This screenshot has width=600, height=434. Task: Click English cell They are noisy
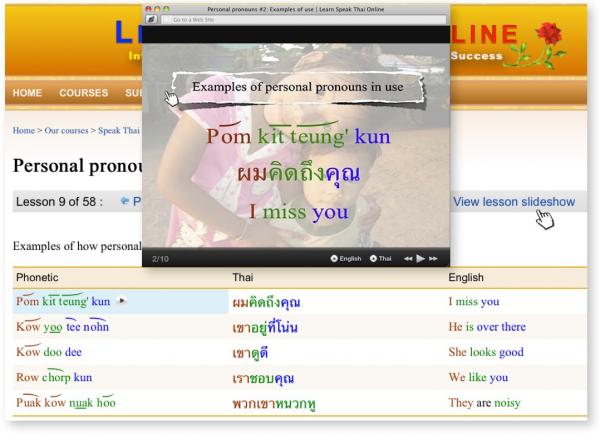(484, 403)
